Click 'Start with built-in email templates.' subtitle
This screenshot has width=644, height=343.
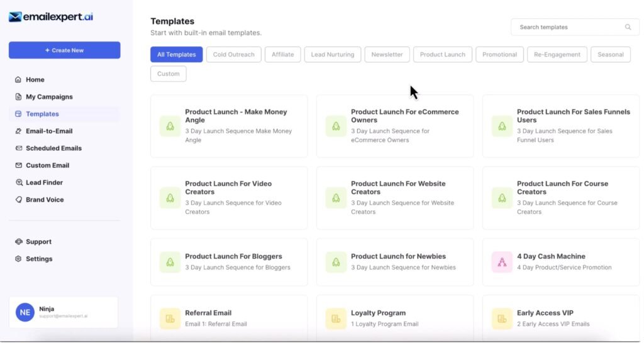[x=206, y=33]
